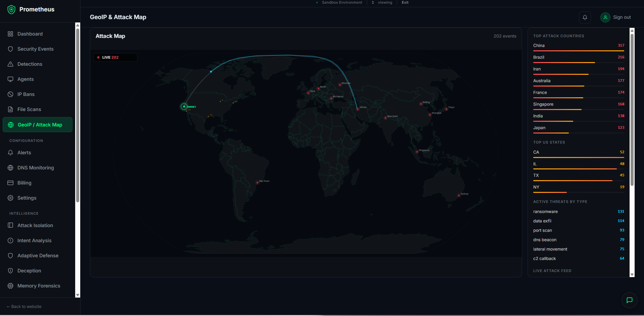644x316 pixels.
Task: Click the Australia row in top countries
Action: point(579,82)
